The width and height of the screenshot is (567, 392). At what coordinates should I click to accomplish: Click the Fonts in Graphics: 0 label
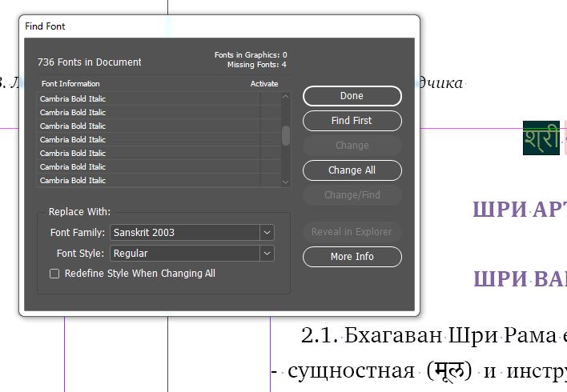[x=251, y=55]
